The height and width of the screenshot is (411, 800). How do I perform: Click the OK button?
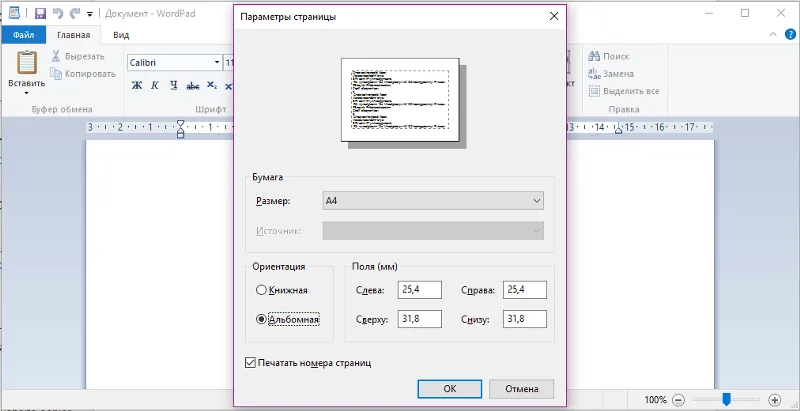(x=449, y=389)
